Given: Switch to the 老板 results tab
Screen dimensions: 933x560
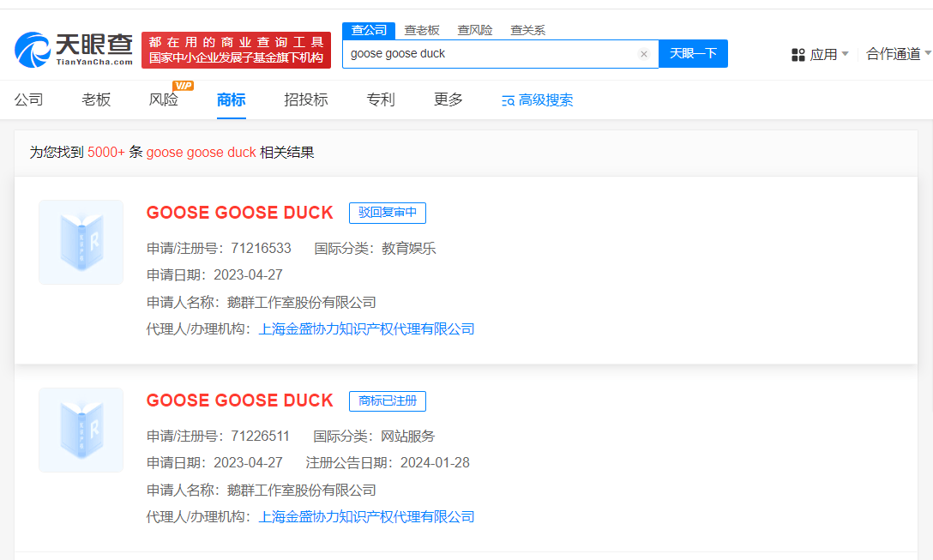Looking at the screenshot, I should [96, 99].
